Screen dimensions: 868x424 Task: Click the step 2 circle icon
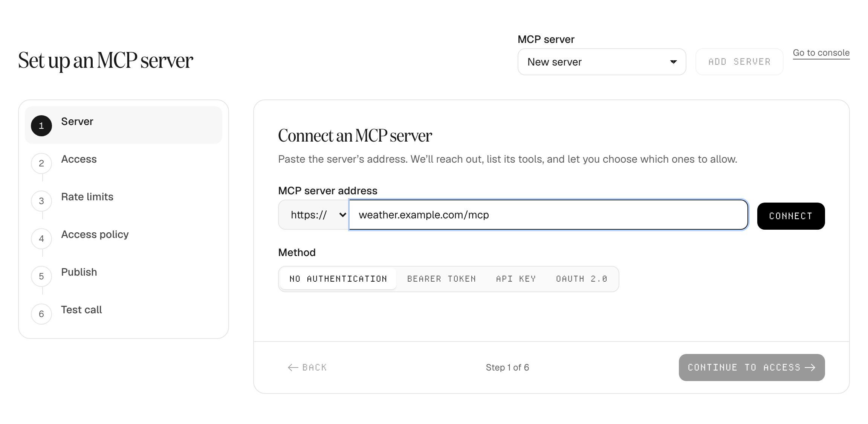tap(41, 163)
